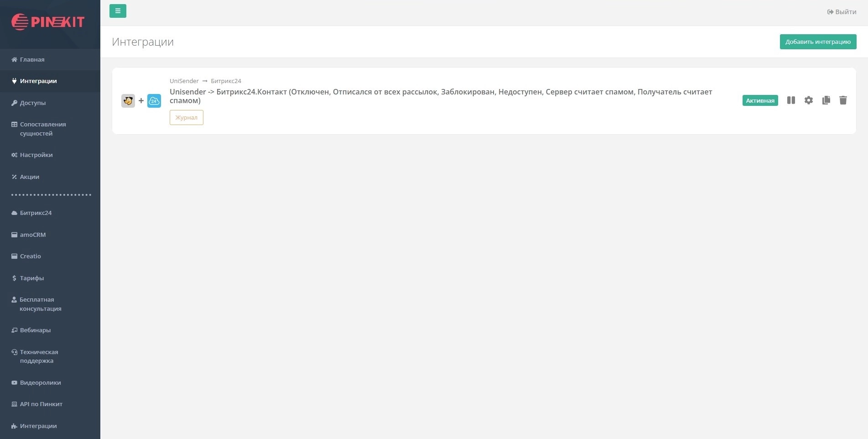
Task: Expand Битрикс24 sidebar section
Action: tap(36, 213)
